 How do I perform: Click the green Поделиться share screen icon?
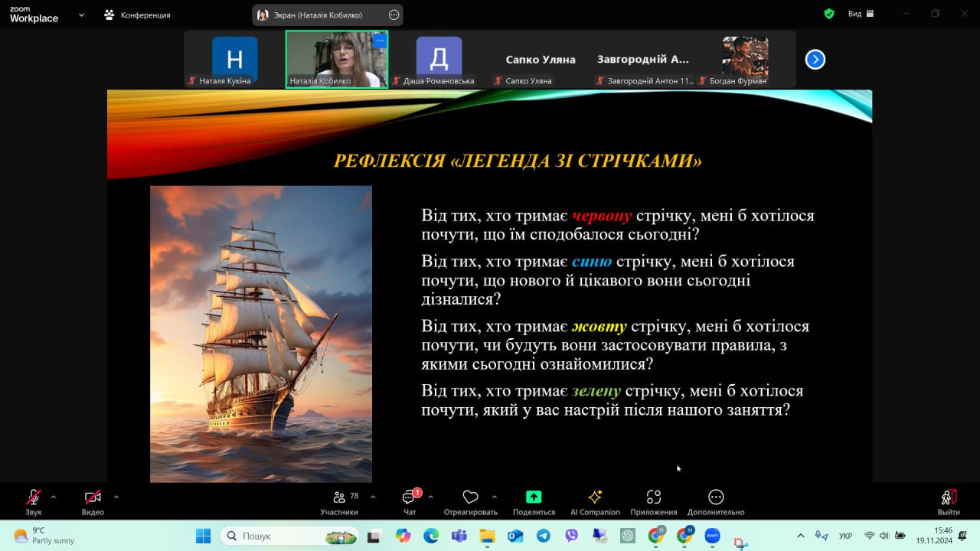[x=534, y=497]
